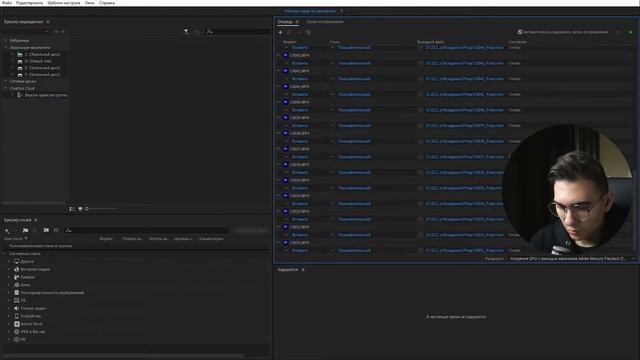
Task: Expand the Только аудио preset category
Action: [9, 309]
